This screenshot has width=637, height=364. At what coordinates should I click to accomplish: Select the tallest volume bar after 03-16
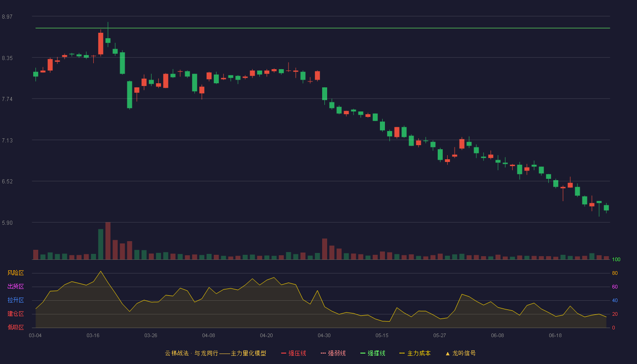click(x=108, y=241)
